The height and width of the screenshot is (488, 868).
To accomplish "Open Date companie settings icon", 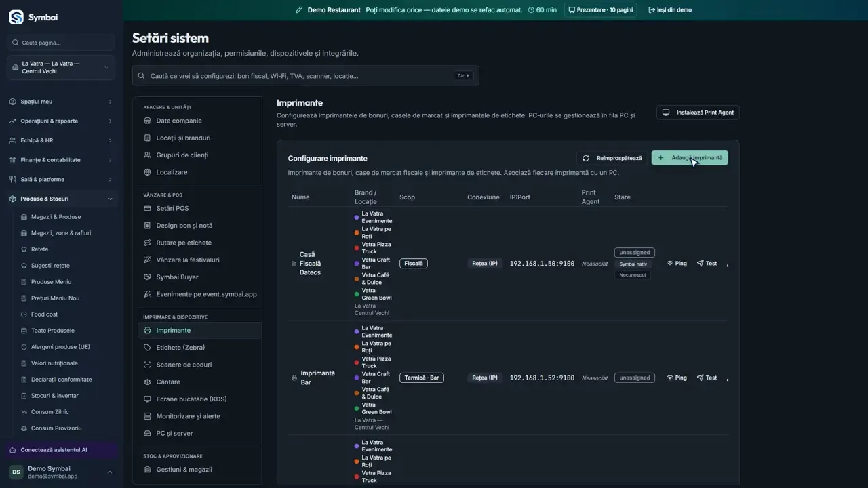I will [147, 121].
